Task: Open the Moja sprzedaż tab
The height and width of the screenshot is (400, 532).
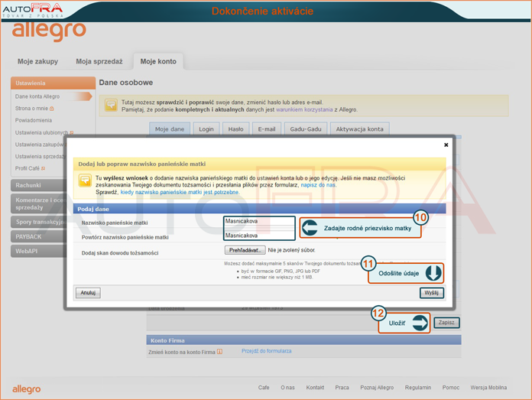Action: tap(99, 61)
